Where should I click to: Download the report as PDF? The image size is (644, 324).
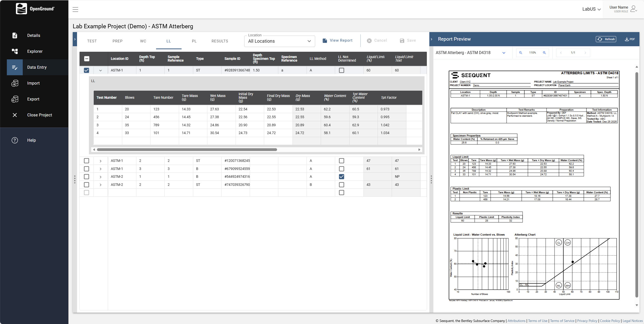(x=629, y=39)
